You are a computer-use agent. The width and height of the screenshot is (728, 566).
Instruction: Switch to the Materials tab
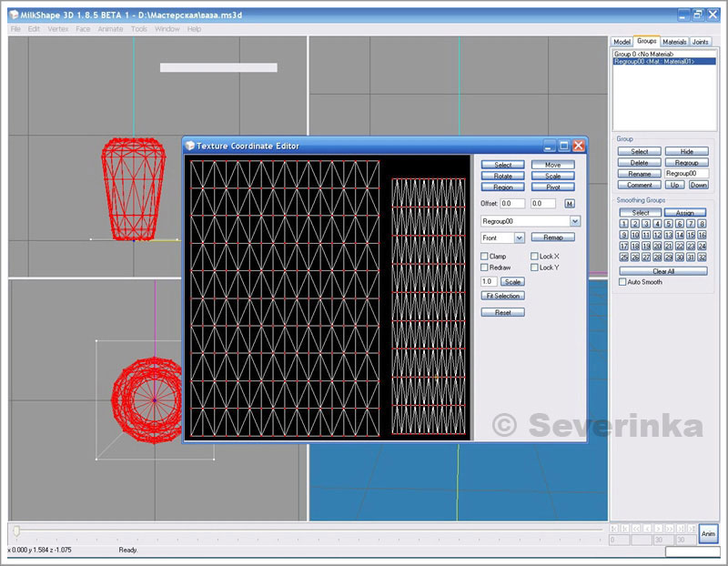click(674, 42)
